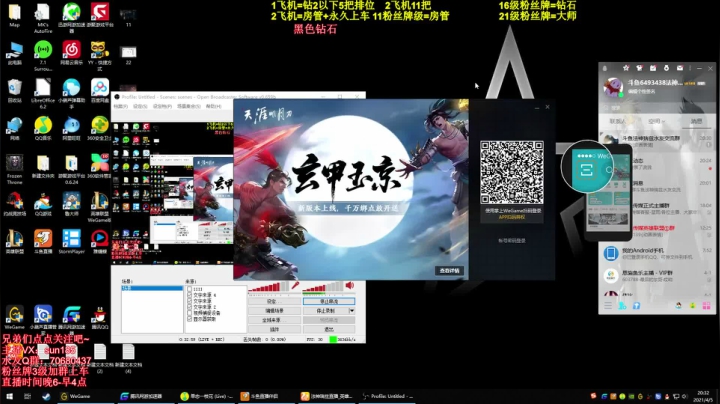Uncheck the 显示器获取 source in OBS

pyautogui.click(x=189, y=319)
